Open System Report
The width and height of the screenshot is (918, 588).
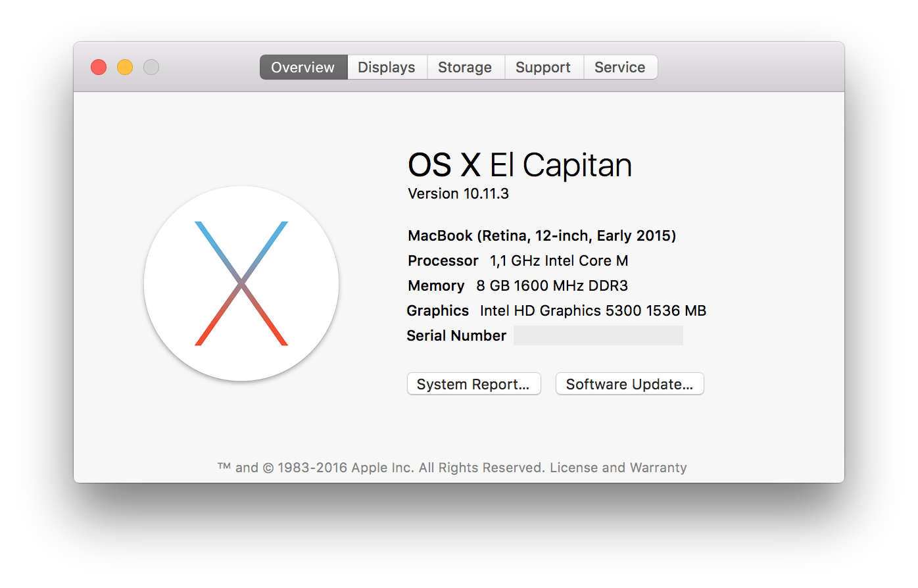[473, 384]
